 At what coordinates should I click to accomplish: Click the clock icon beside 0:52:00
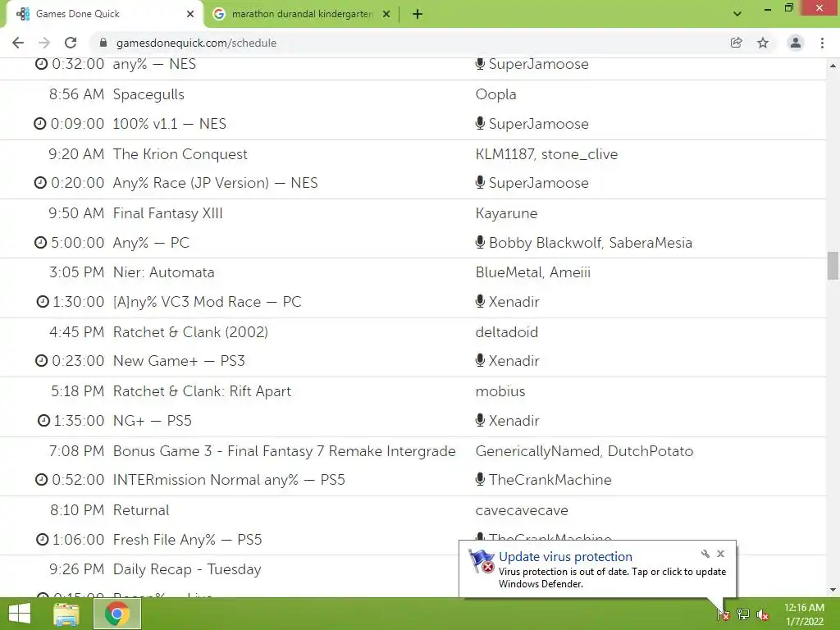tap(41, 480)
